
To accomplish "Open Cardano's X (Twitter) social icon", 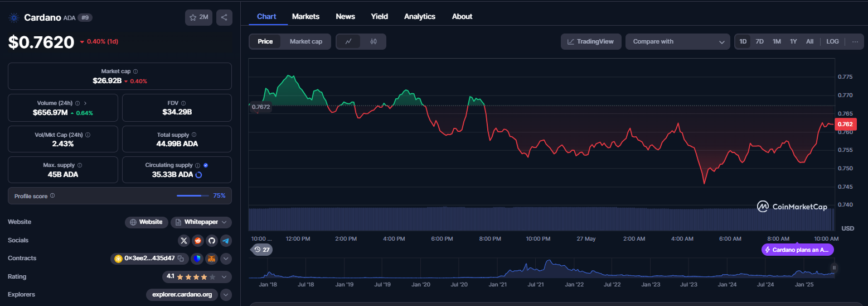I will 184,241.
